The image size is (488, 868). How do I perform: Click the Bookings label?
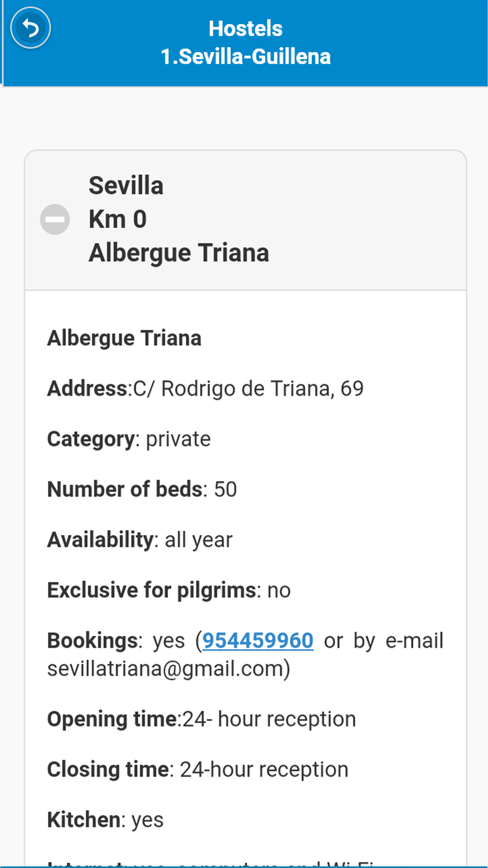[92, 641]
